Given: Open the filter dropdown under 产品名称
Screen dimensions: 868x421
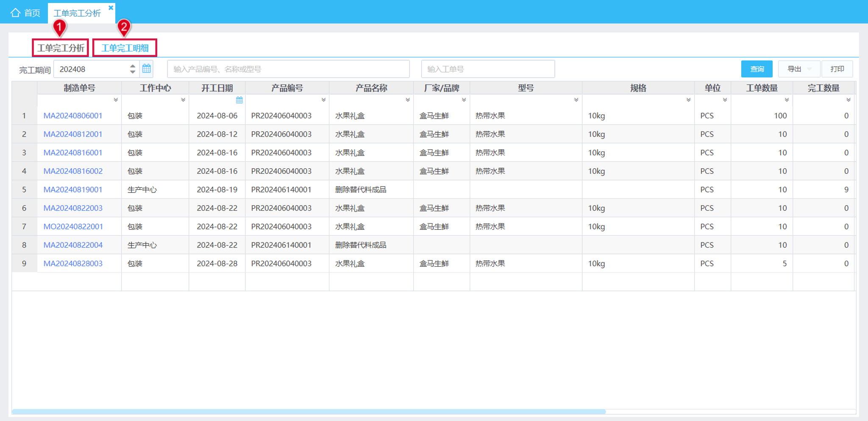Looking at the screenshot, I should (408, 100).
